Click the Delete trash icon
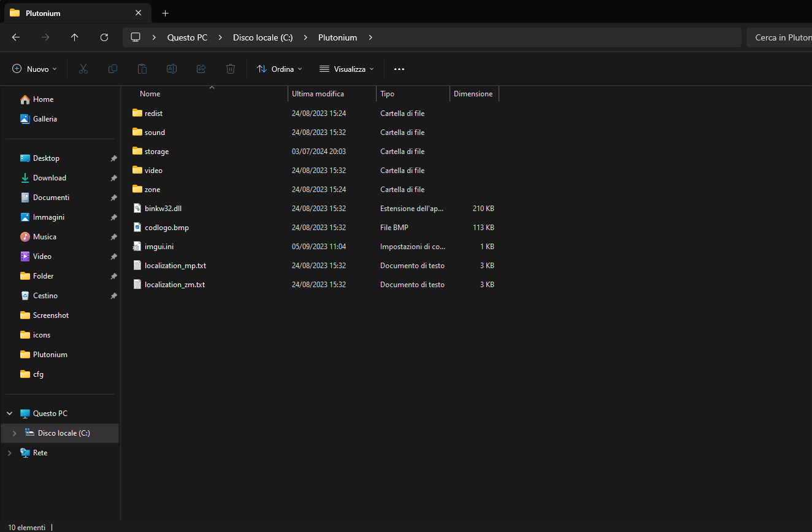812x532 pixels. click(231, 69)
